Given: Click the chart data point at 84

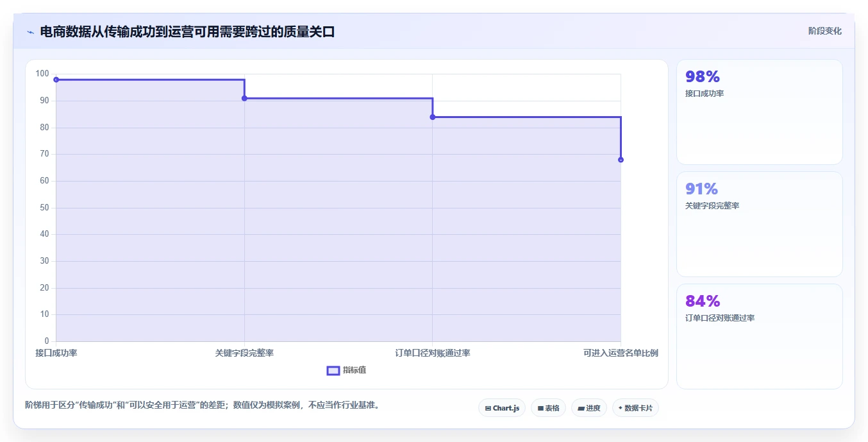Looking at the screenshot, I should [433, 117].
